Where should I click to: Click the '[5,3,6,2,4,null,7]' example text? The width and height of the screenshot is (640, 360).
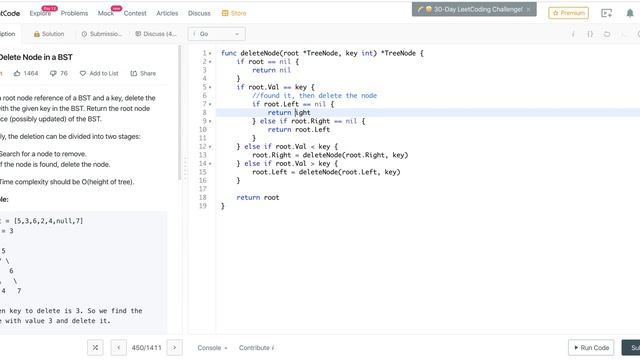pyautogui.click(x=48, y=221)
